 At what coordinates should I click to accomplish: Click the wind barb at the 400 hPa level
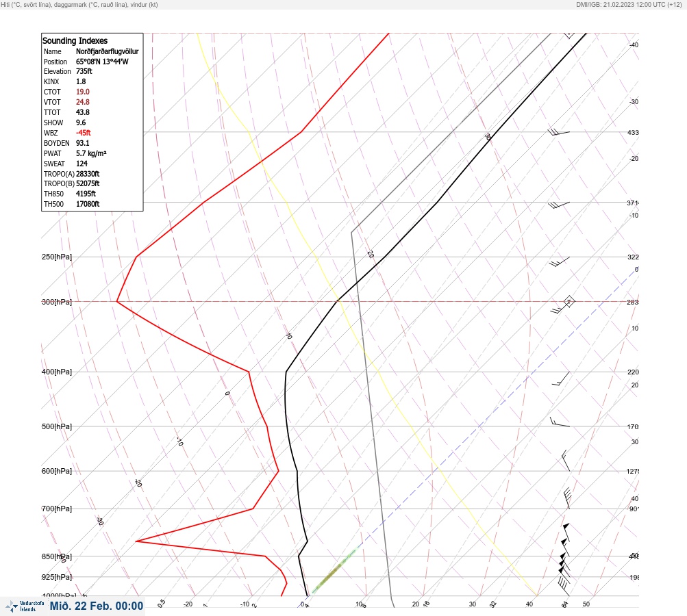[561, 378]
